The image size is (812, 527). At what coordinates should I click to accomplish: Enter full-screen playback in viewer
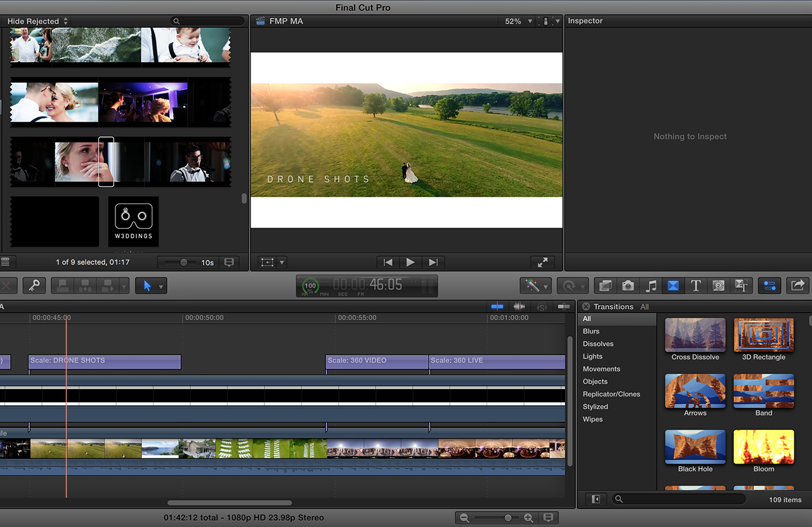(542, 262)
